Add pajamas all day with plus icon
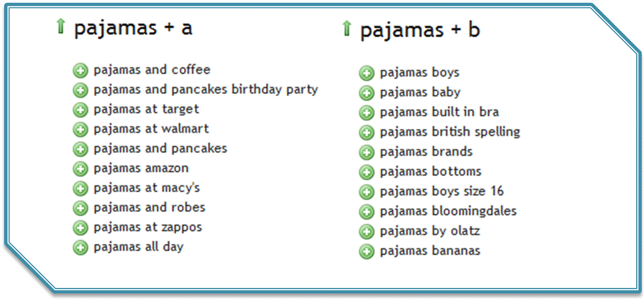 [80, 247]
